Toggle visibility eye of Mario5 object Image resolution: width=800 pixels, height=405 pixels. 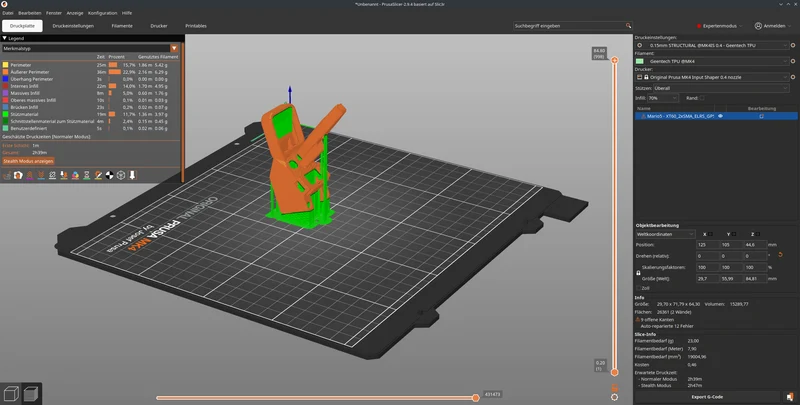point(720,116)
